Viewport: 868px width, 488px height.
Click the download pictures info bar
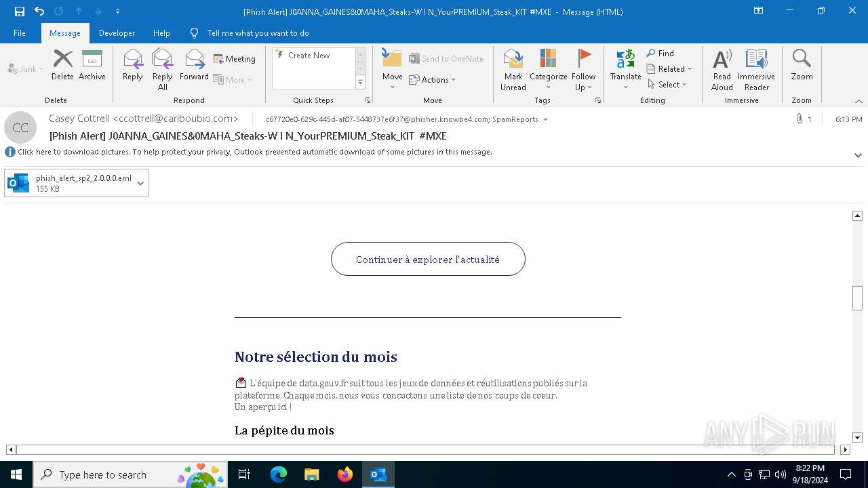click(x=255, y=152)
